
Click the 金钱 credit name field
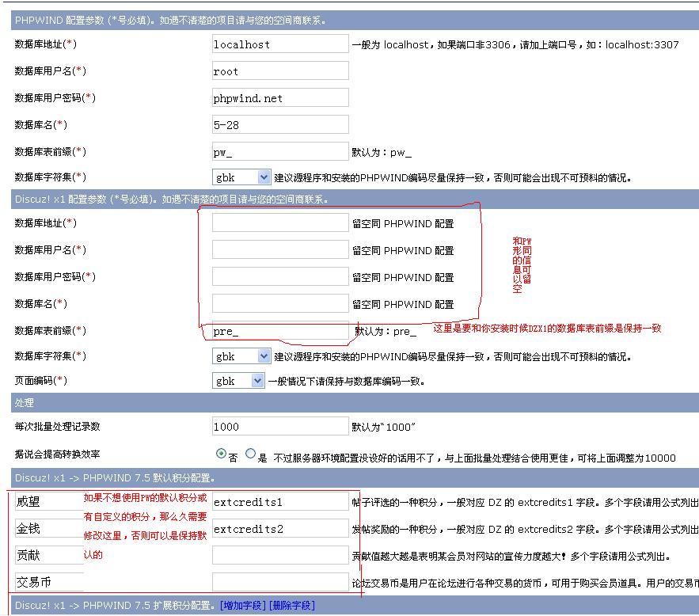click(x=49, y=528)
